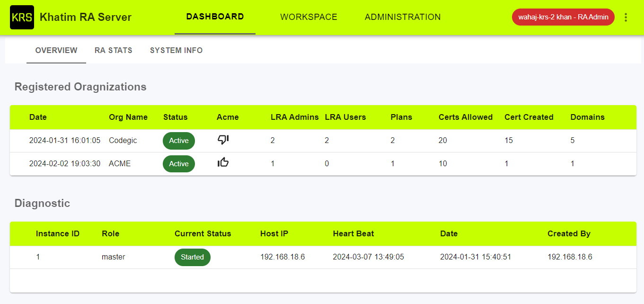
Task: Click Active status badge for ACME org
Action: 179,164
